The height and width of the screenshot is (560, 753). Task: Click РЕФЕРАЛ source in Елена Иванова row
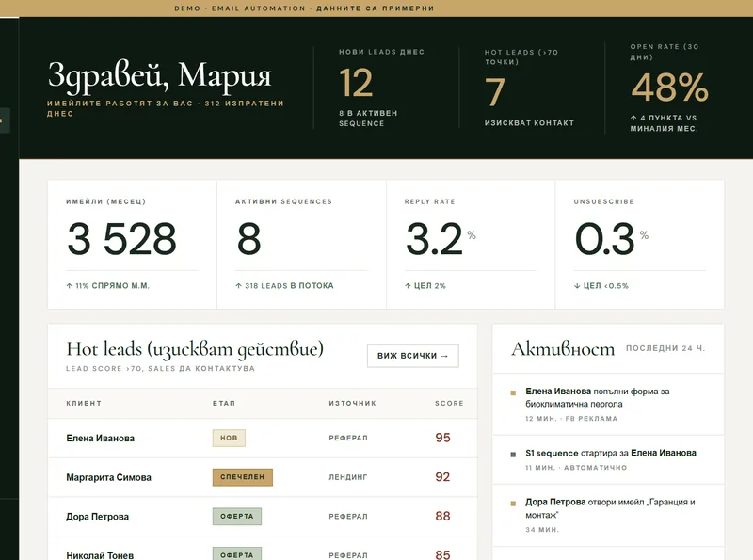(348, 438)
